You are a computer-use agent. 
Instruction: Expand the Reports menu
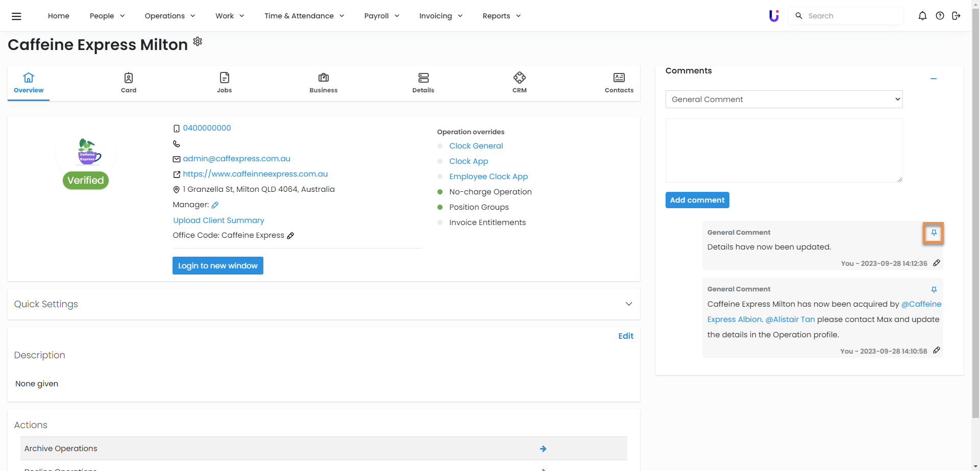[502, 16]
